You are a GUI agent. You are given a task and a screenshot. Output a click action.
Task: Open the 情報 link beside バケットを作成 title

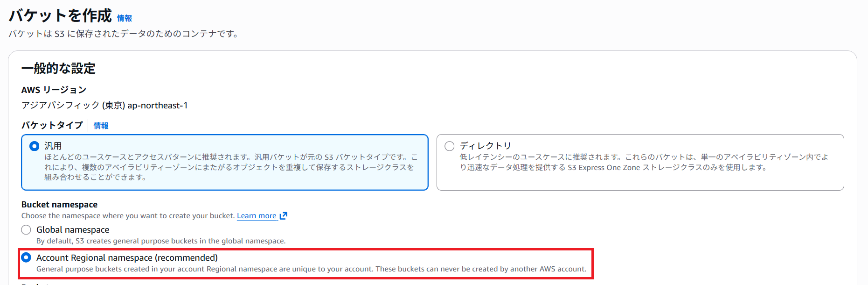124,18
